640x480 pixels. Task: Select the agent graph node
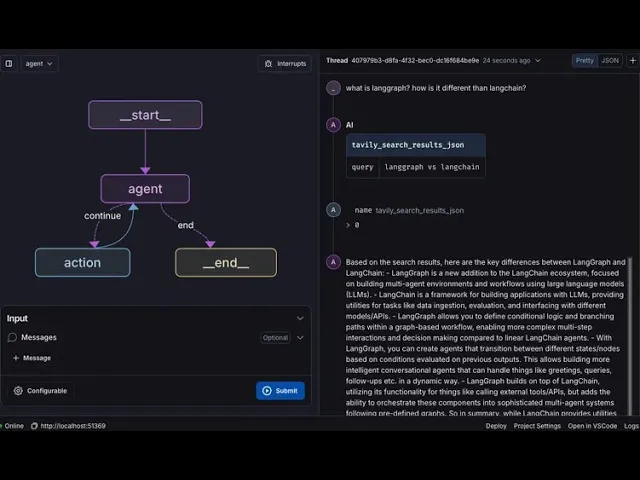tap(145, 189)
